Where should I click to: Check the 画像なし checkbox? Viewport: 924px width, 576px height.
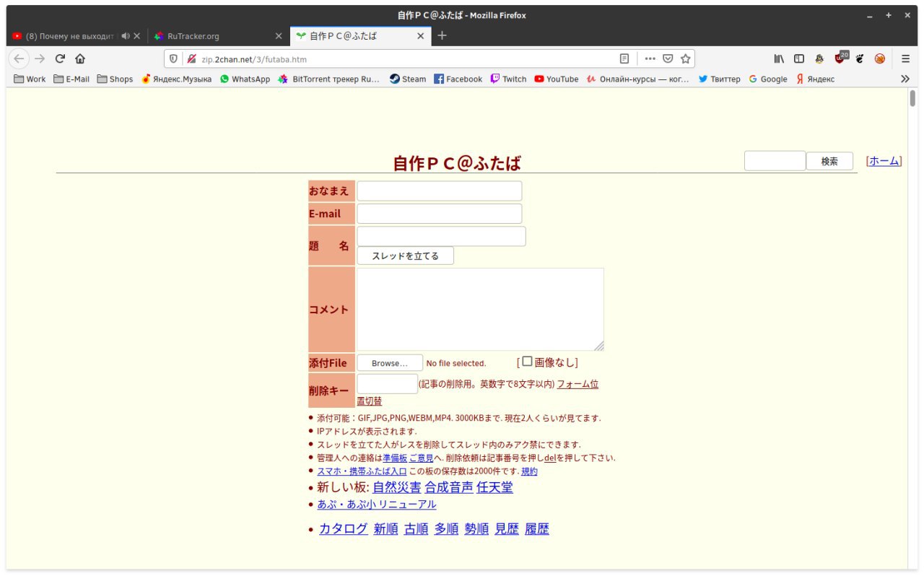coord(527,362)
